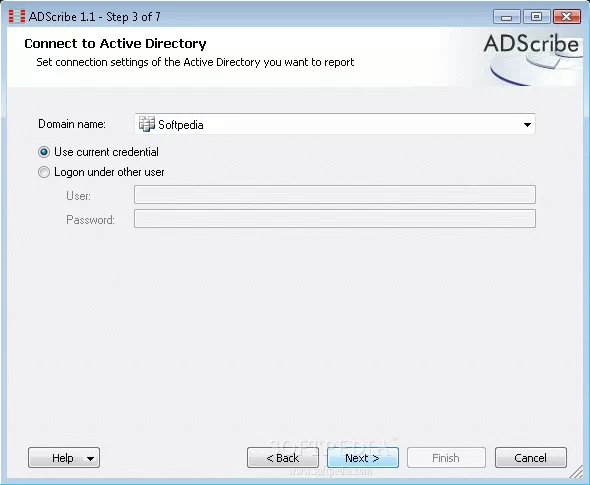This screenshot has height=485, width=590.
Task: Click the User input field
Action: click(x=335, y=195)
